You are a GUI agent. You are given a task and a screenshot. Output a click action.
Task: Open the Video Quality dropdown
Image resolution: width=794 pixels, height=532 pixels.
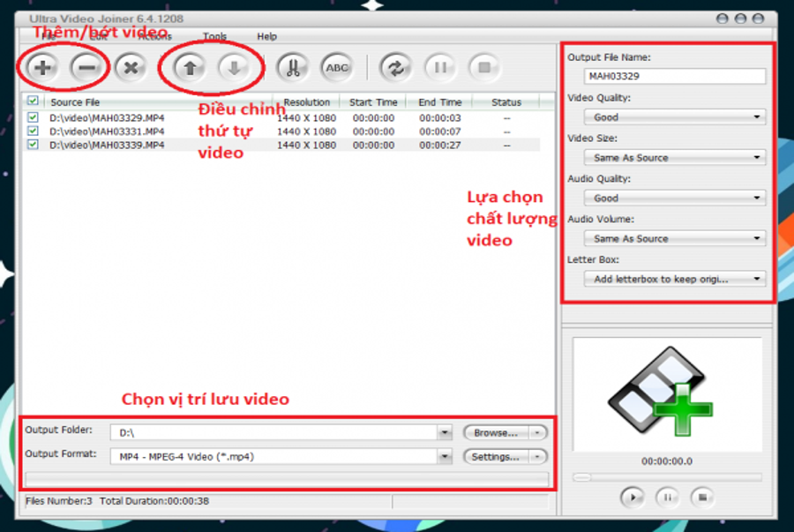pyautogui.click(x=675, y=117)
